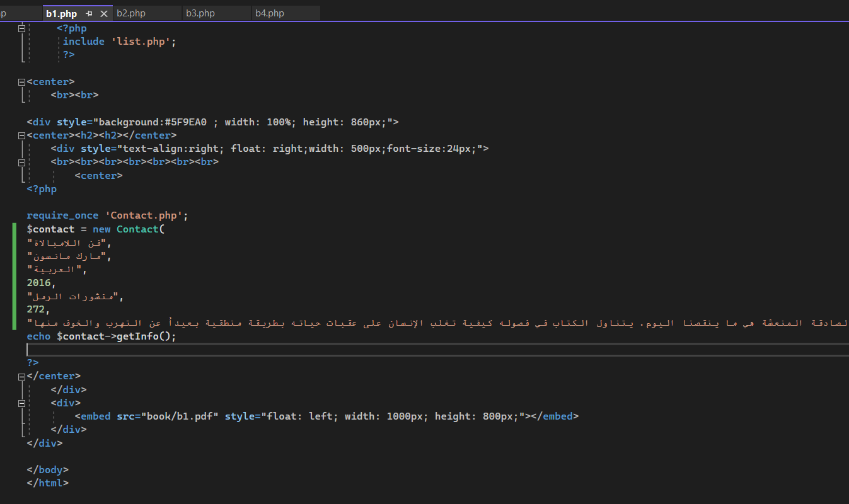Click the embed src "book/b1.pdf" value

(x=180, y=416)
